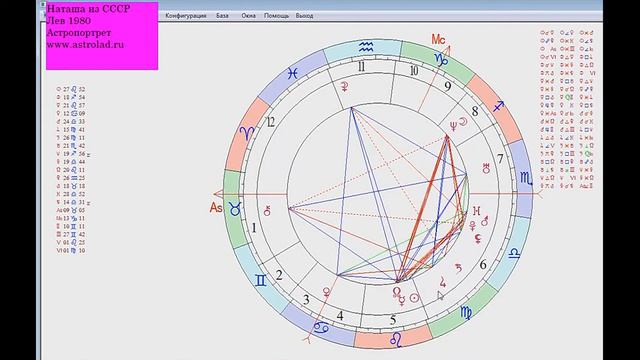Select the Uranus position row 21 Scorpio 42
Image resolution: width=640 pixels, height=360 pixels.
pos(71,146)
